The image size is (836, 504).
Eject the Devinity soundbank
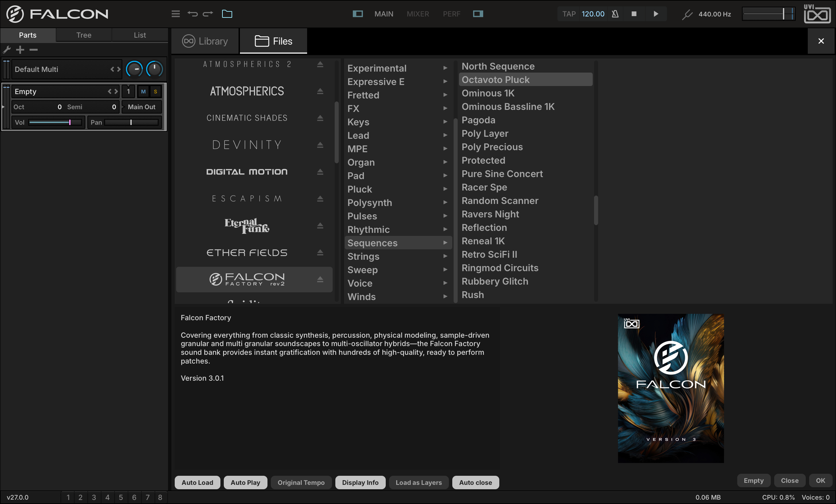[320, 145]
